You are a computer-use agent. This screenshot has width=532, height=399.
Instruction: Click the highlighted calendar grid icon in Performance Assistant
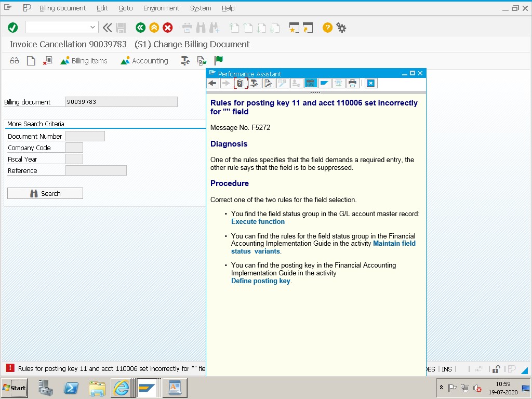coord(310,83)
